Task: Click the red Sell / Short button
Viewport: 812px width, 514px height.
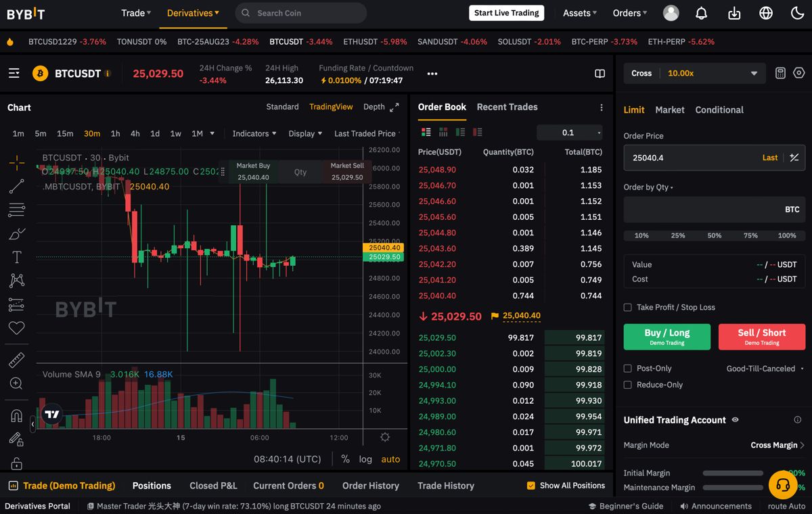Action: tap(762, 337)
